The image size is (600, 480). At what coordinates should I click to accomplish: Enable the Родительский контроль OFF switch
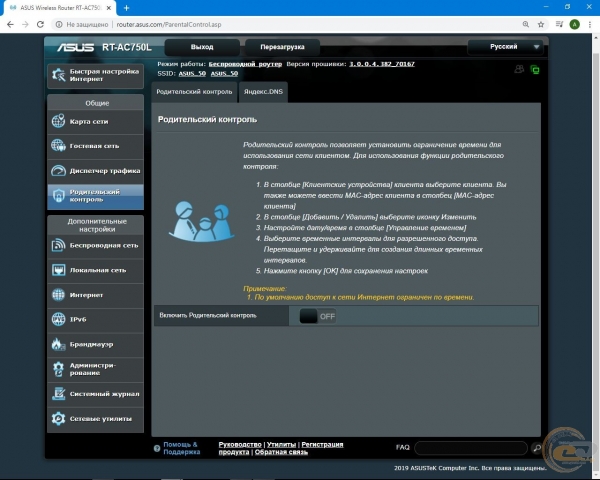[317, 316]
